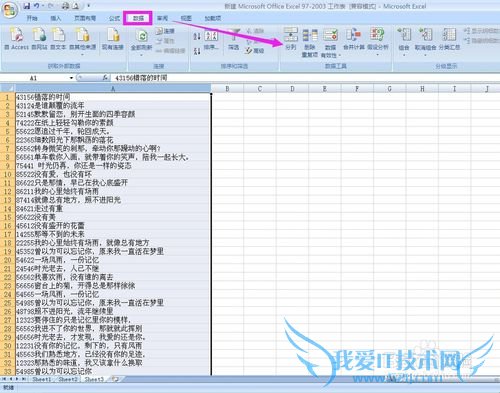Sort ascending A to Z icon

pyautogui.click(x=197, y=35)
